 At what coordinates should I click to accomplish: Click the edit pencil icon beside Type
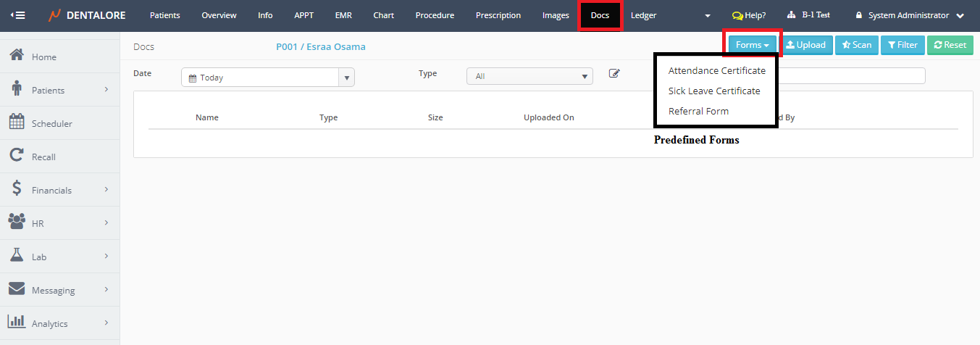614,73
